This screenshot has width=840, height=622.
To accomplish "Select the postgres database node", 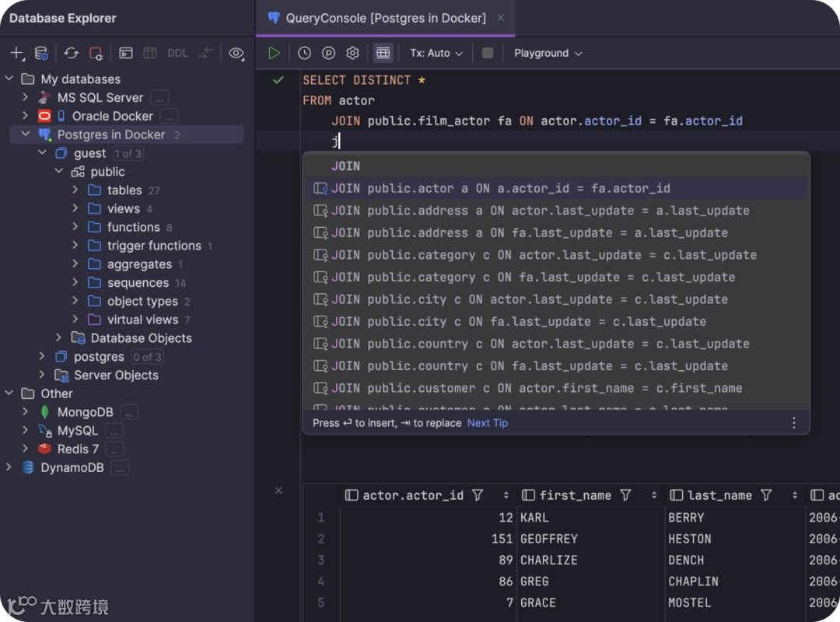I will [99, 357].
